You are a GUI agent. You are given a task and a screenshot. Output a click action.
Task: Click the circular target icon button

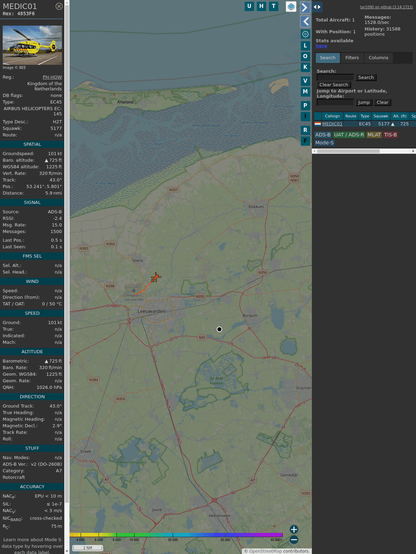coord(305,34)
